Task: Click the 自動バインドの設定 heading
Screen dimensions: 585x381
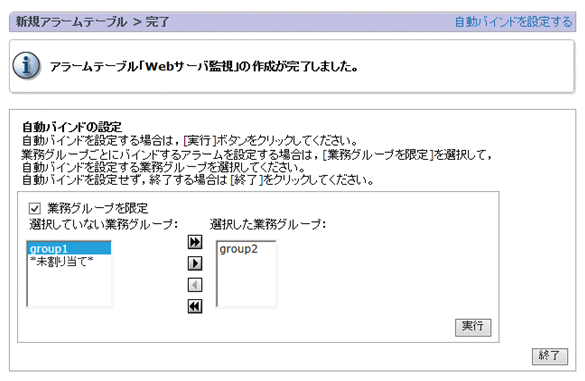Action: [x=72, y=127]
